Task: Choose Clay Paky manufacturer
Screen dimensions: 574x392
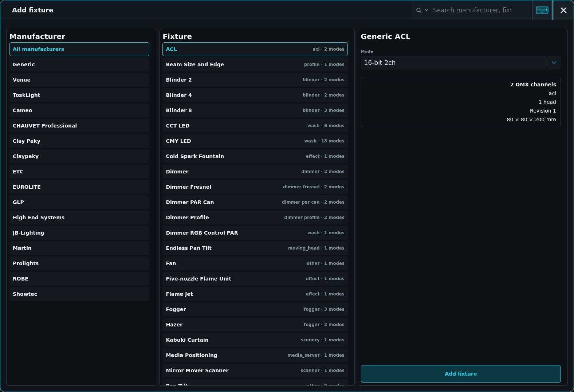Action: point(79,141)
